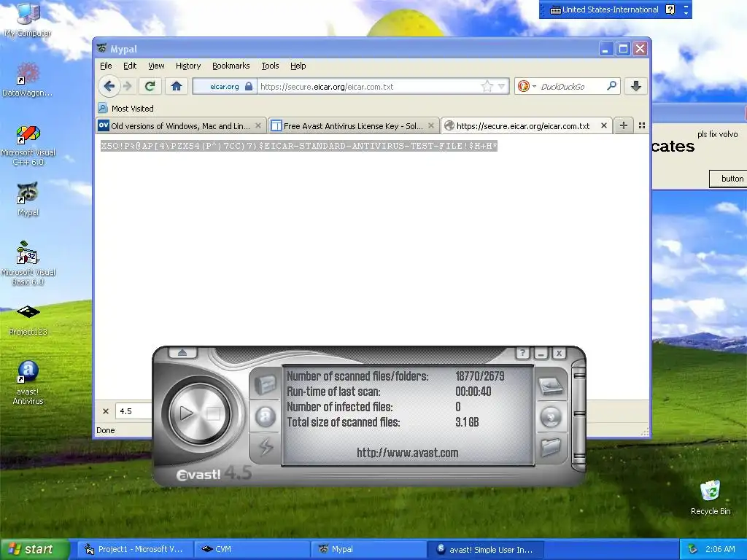Image resolution: width=747 pixels, height=560 pixels.
Task: Open DataWagon desktop shortcut
Action: click(28, 79)
